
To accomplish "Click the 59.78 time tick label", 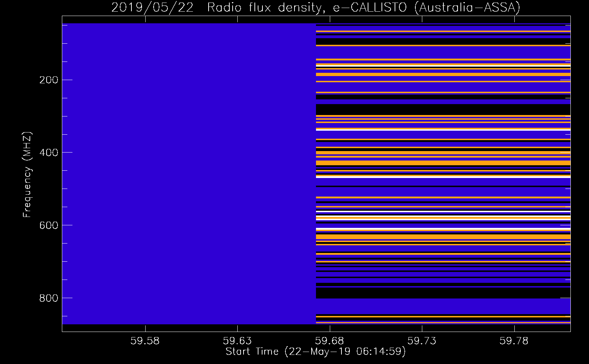I will coord(514,341).
